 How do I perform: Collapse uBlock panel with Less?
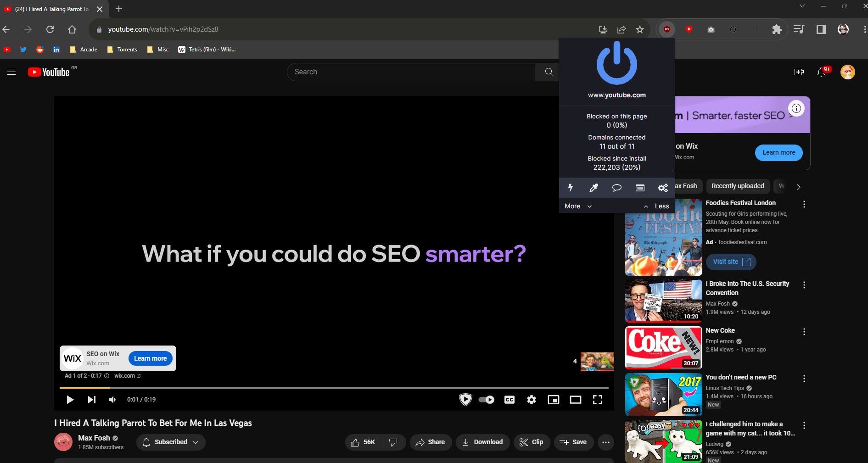(656, 206)
